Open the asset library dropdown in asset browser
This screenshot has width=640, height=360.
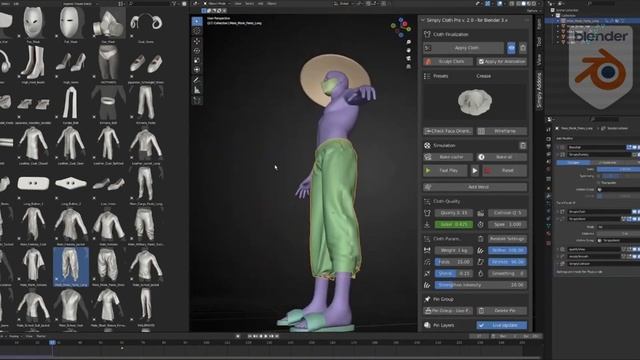[x=80, y=3]
